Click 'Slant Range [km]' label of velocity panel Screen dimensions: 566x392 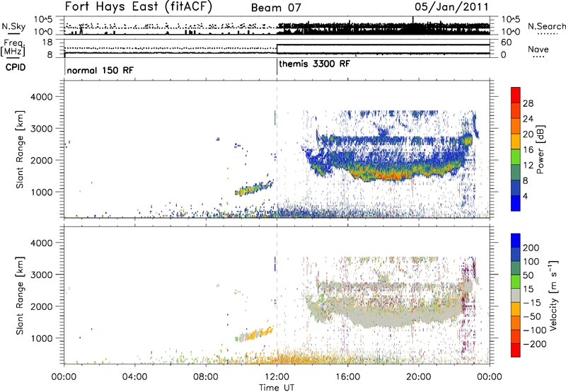21,295
